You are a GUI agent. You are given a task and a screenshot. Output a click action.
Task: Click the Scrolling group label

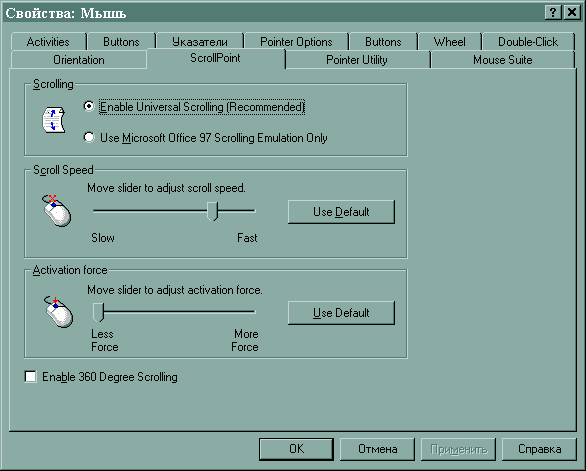(x=53, y=84)
